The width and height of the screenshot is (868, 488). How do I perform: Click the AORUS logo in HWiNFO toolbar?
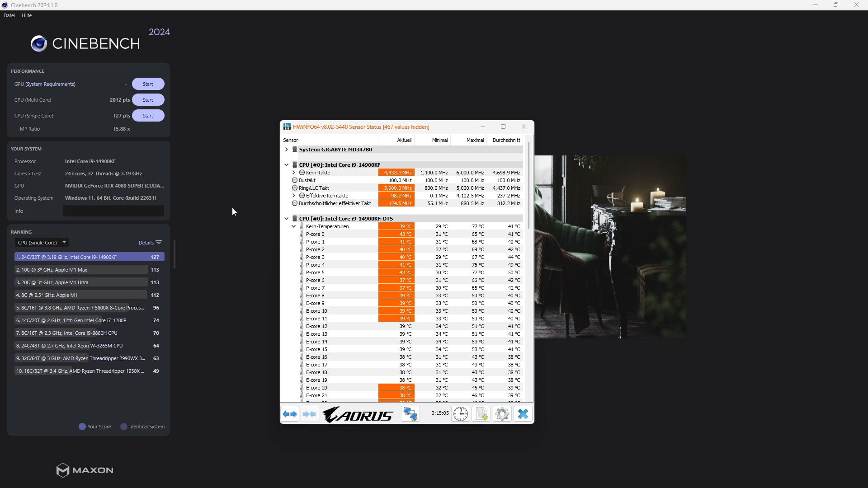click(358, 414)
